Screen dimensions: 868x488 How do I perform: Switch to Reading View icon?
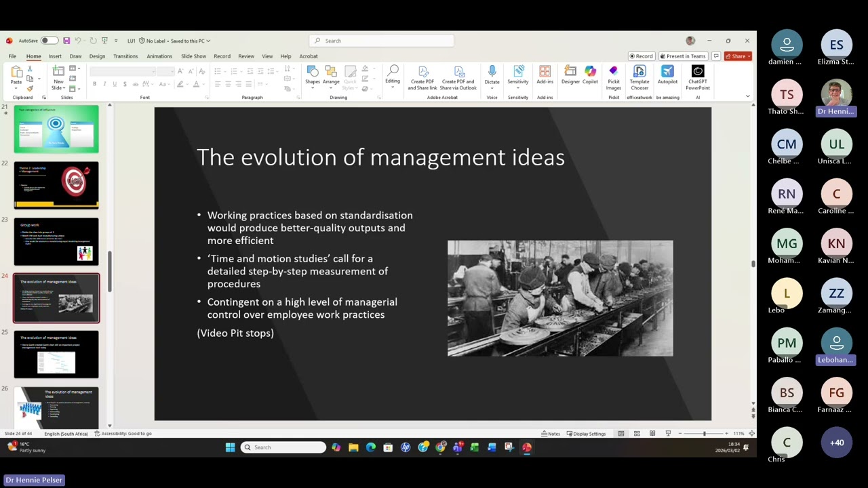[652, 434]
